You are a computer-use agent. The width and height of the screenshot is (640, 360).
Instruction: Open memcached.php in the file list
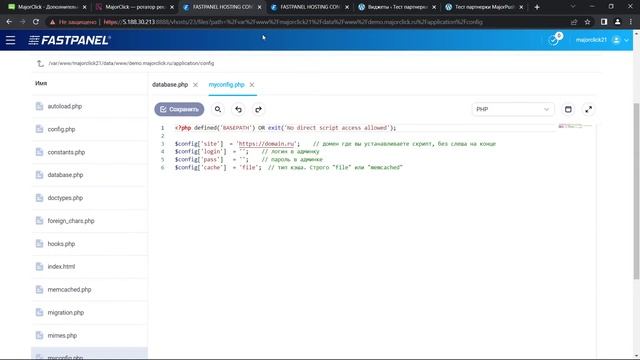point(89,289)
